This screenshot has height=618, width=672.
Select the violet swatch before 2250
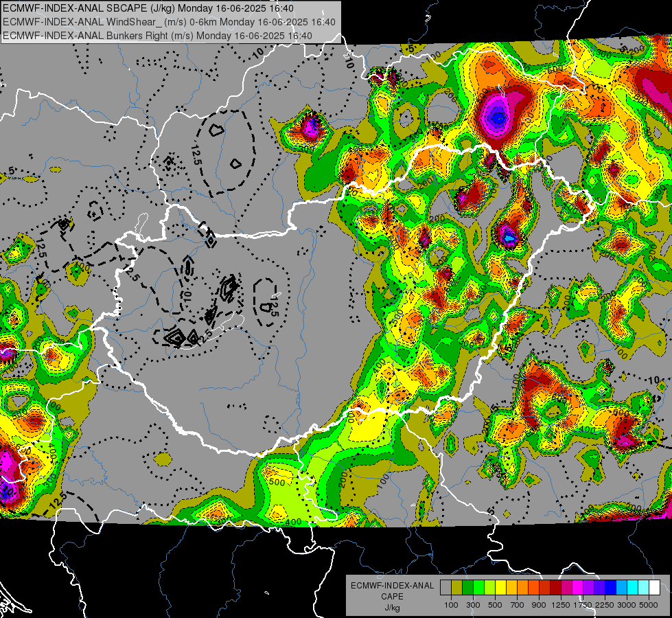point(599,588)
